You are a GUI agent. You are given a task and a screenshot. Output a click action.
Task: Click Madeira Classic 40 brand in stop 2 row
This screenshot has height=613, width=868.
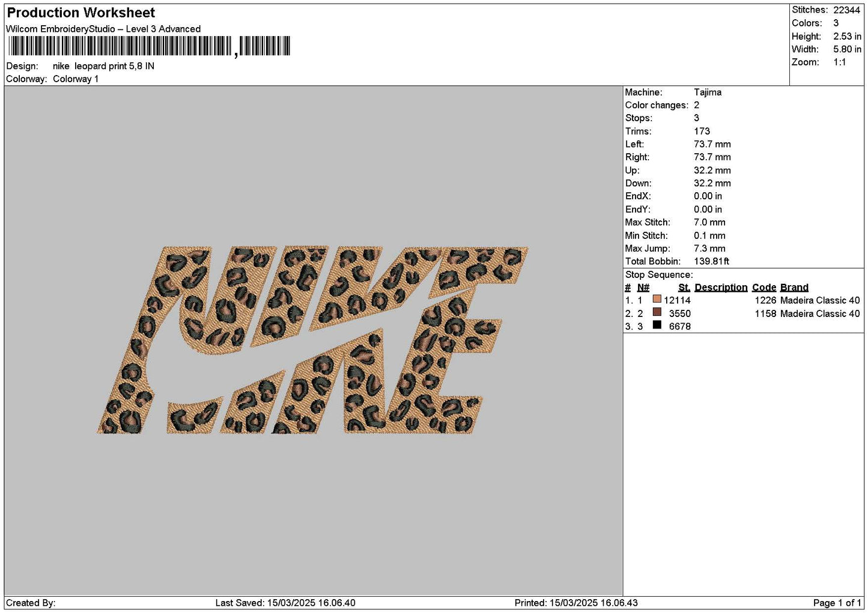pyautogui.click(x=820, y=313)
